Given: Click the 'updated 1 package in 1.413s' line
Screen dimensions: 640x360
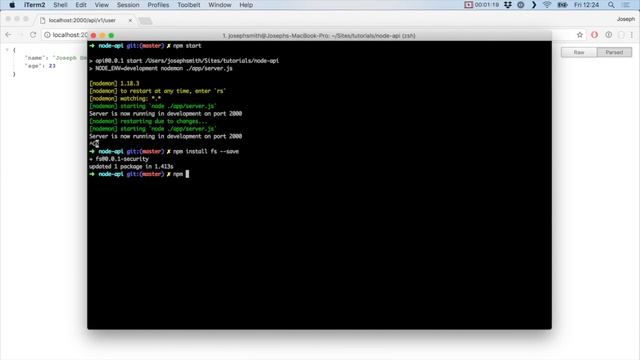Looking at the screenshot, I should click(131, 167).
